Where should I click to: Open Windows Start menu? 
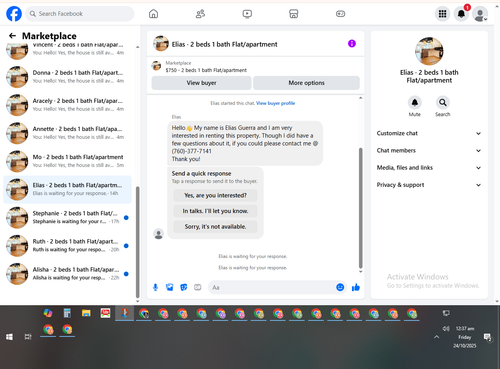coord(9,337)
